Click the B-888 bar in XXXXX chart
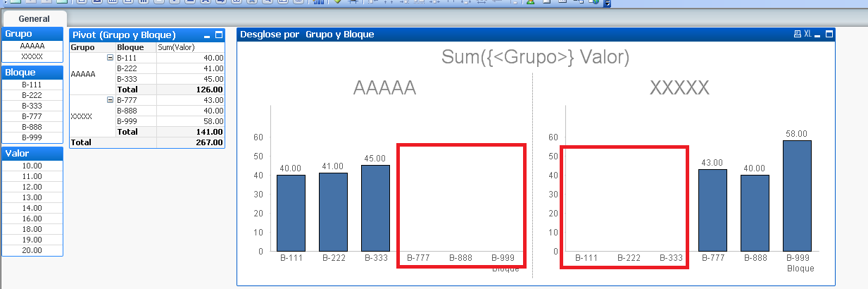 tap(755, 213)
